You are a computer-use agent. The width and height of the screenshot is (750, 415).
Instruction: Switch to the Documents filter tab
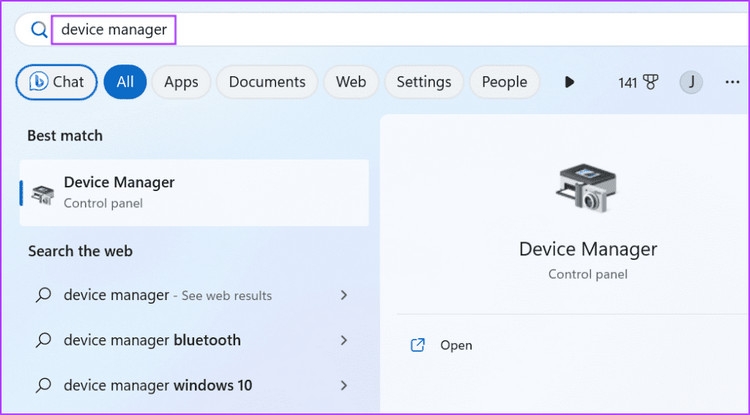point(267,82)
